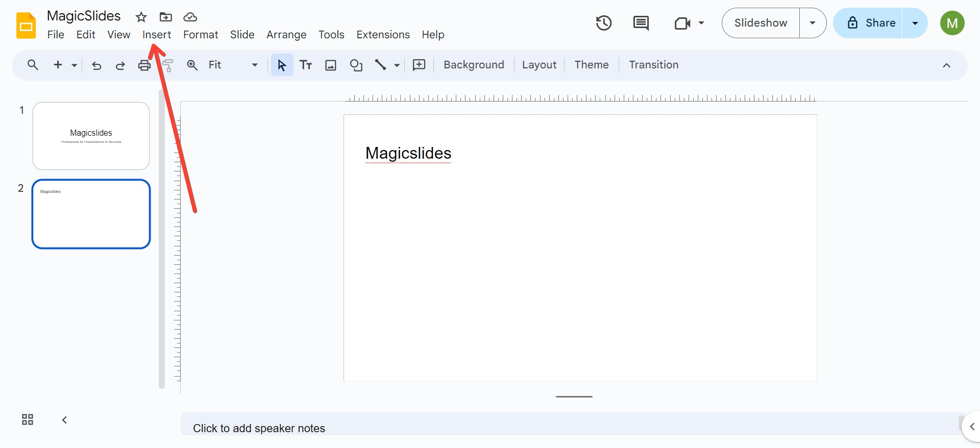Viewport: 980px width, 448px height.
Task: Select slide 1 thumbnail
Action: [x=91, y=136]
